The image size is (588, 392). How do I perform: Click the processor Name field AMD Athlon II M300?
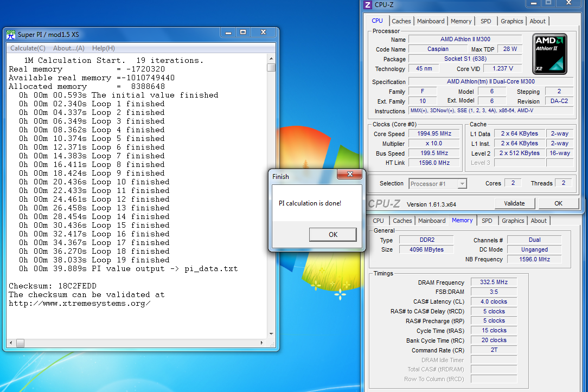pyautogui.click(x=465, y=40)
